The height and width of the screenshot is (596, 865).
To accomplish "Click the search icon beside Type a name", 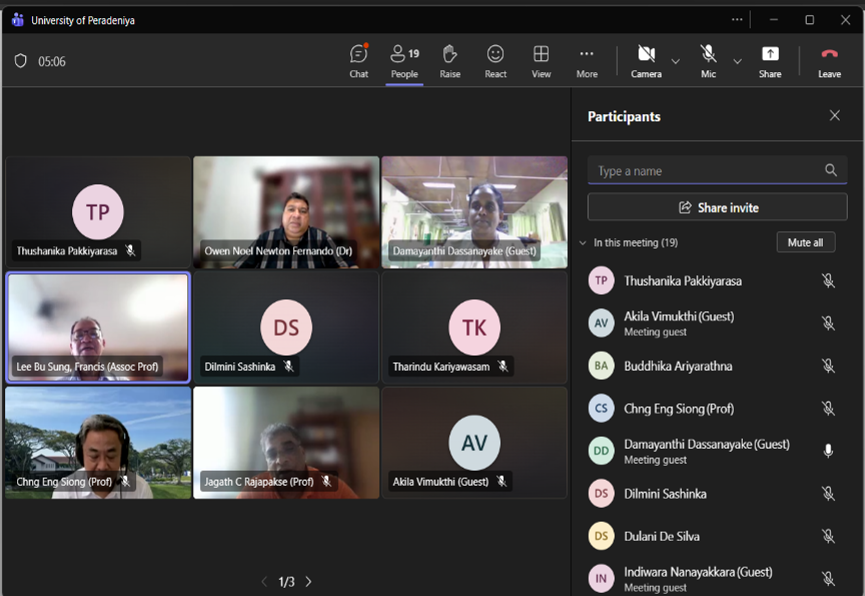I will tap(831, 170).
